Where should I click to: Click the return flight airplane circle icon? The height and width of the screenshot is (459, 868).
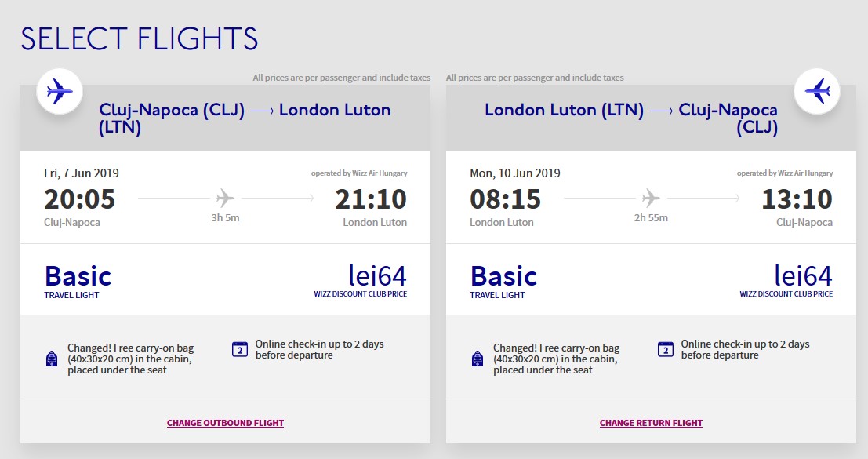pos(817,91)
